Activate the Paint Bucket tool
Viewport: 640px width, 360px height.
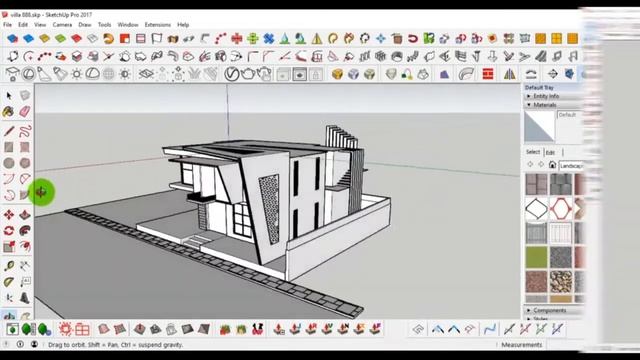click(x=9, y=111)
